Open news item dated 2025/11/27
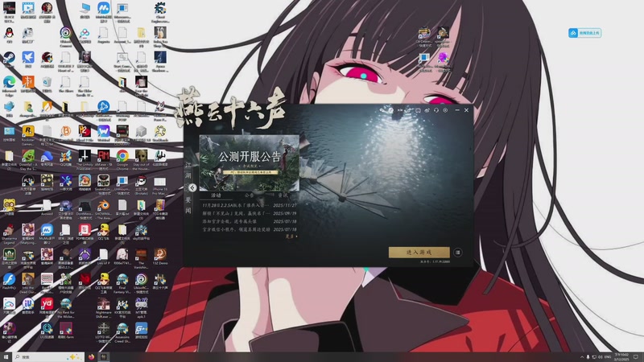The image size is (644, 362). pyautogui.click(x=250, y=205)
